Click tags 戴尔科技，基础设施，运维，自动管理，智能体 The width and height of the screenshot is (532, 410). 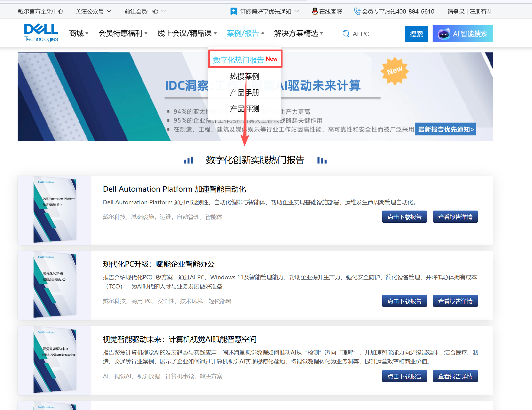[163, 217]
